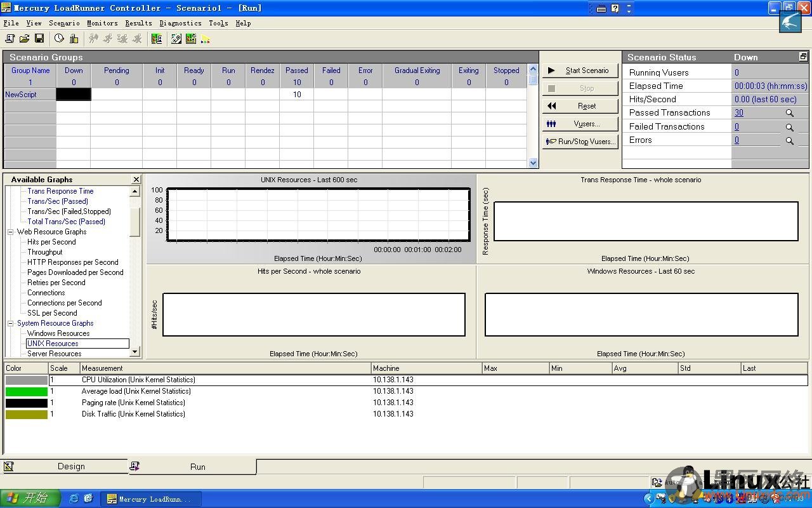Open the File menu
The width and height of the screenshot is (812, 508).
click(x=11, y=23)
